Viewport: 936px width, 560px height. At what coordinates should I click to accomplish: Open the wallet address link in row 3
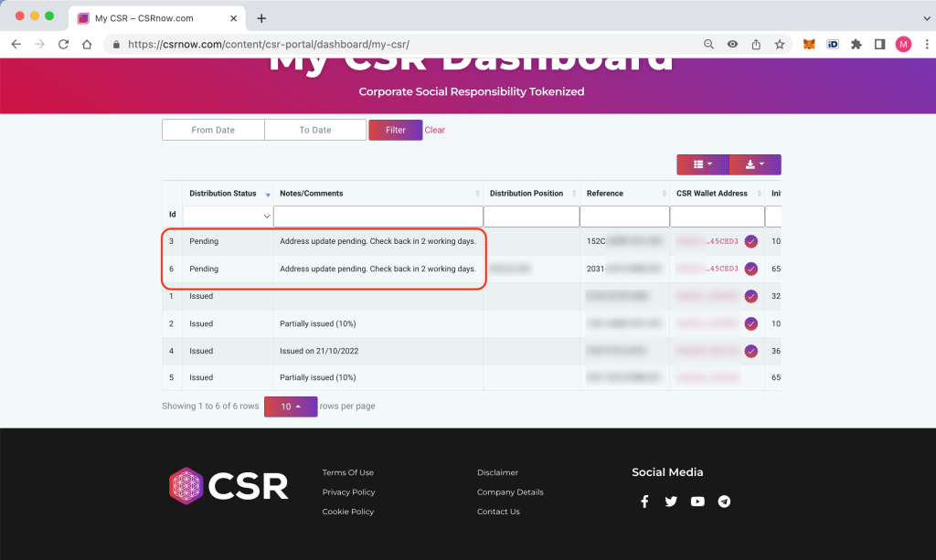[x=707, y=241]
